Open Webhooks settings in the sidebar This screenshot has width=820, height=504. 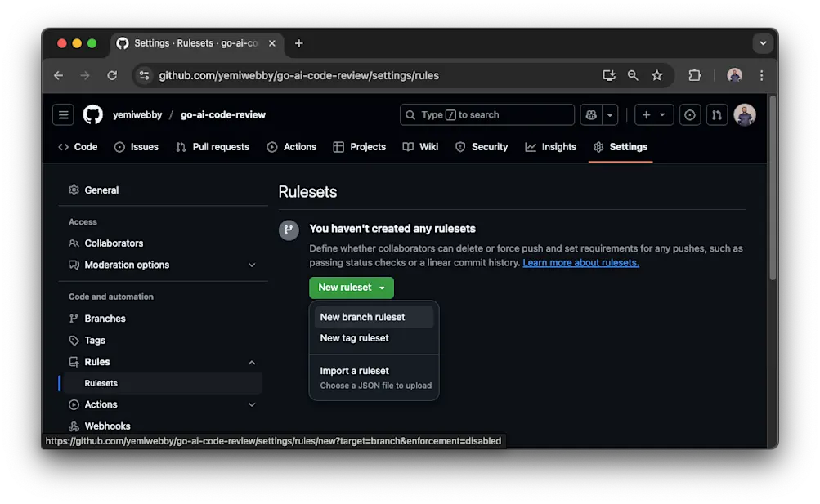[108, 426]
